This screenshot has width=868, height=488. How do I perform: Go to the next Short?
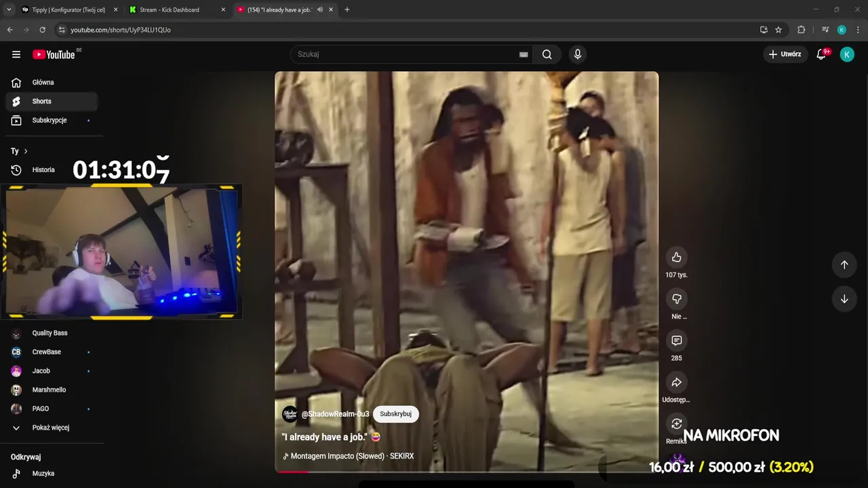(844, 299)
